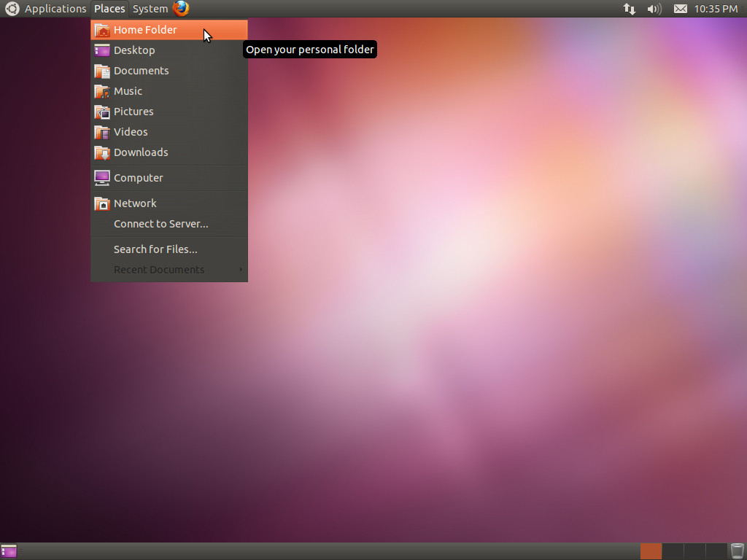Screen dimensions: 747x560
Task: Open the sound volume indicator
Action: click(654, 9)
